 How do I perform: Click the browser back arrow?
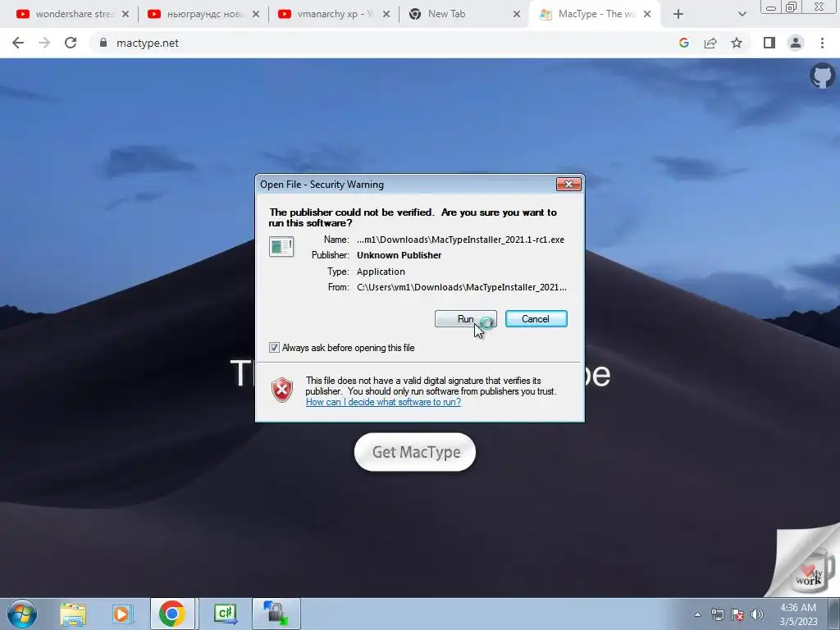tap(18, 43)
